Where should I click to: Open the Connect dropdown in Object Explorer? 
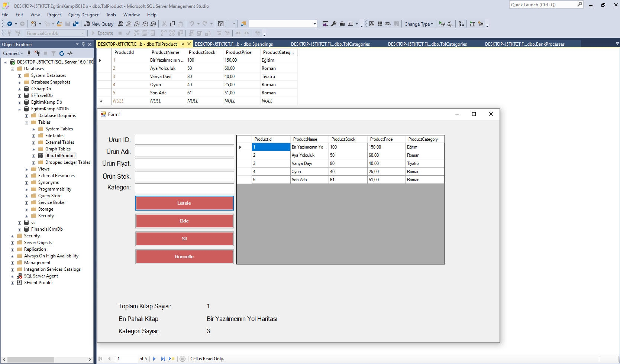(x=13, y=53)
